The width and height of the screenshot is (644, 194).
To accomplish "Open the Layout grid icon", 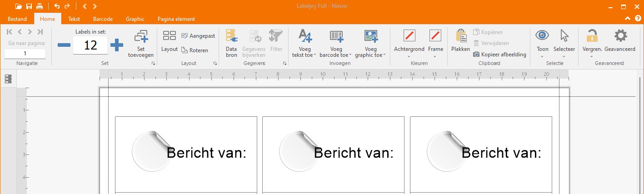I will [x=170, y=36].
